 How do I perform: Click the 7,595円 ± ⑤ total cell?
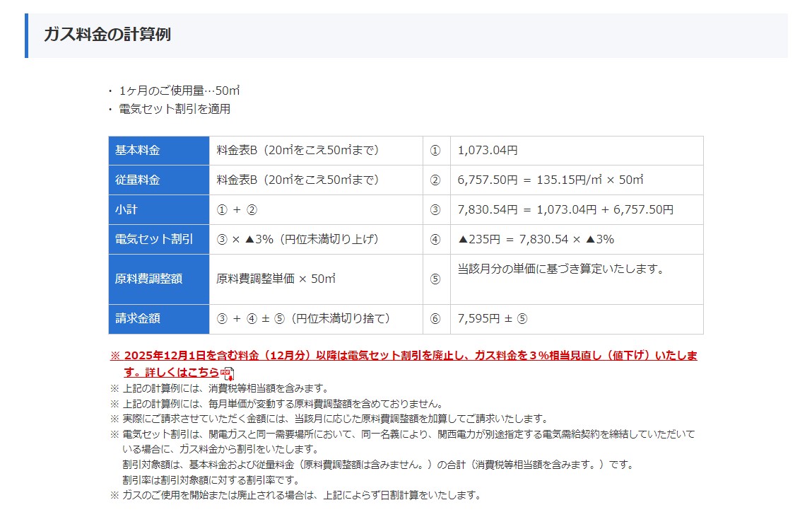(x=493, y=319)
